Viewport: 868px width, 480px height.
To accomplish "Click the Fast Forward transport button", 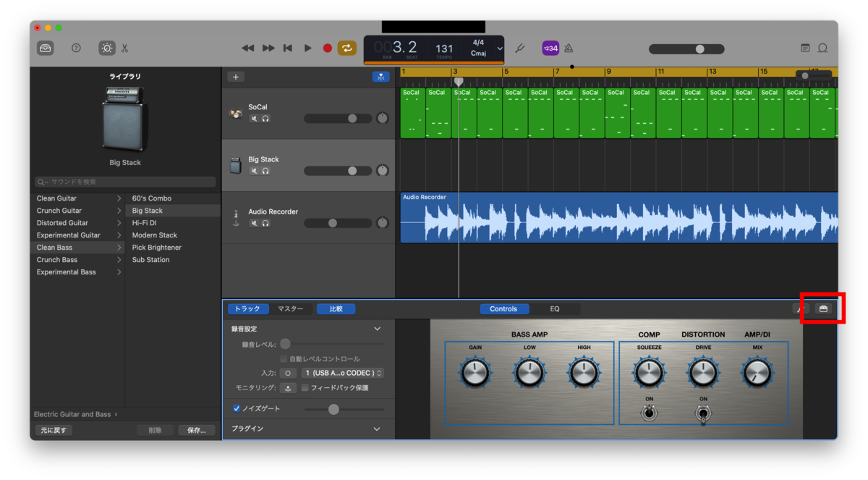I will click(x=268, y=49).
